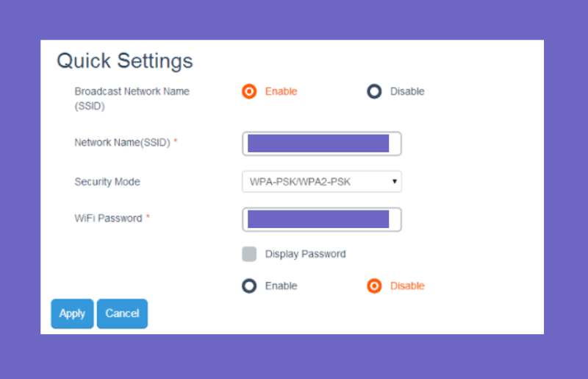588x379 pixels.
Task: Click the Disable label beside Broadcast SSID
Action: click(407, 91)
